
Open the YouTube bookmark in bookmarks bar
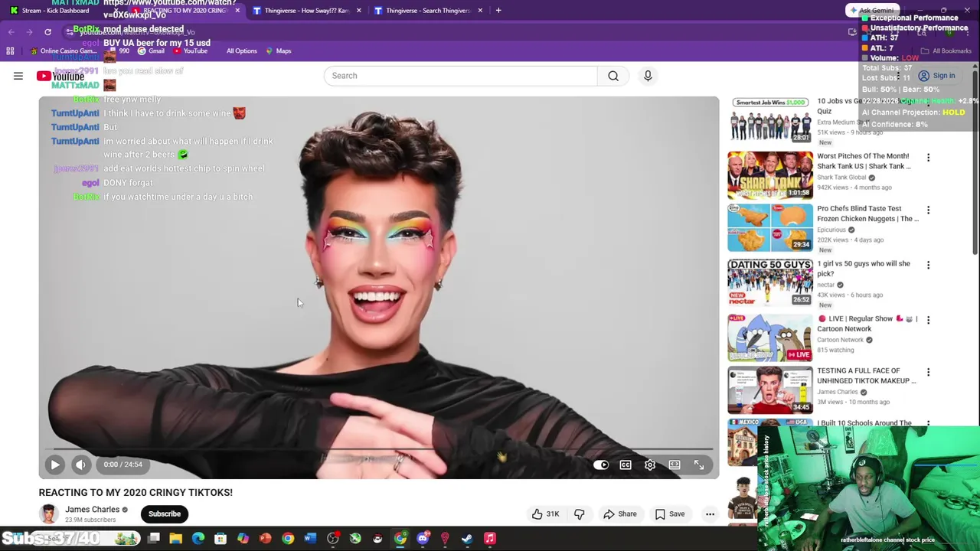click(190, 51)
